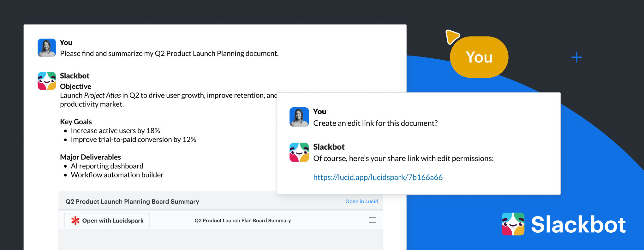Click the "Major Deliverables" heading
The image size is (644, 250).
91,157
